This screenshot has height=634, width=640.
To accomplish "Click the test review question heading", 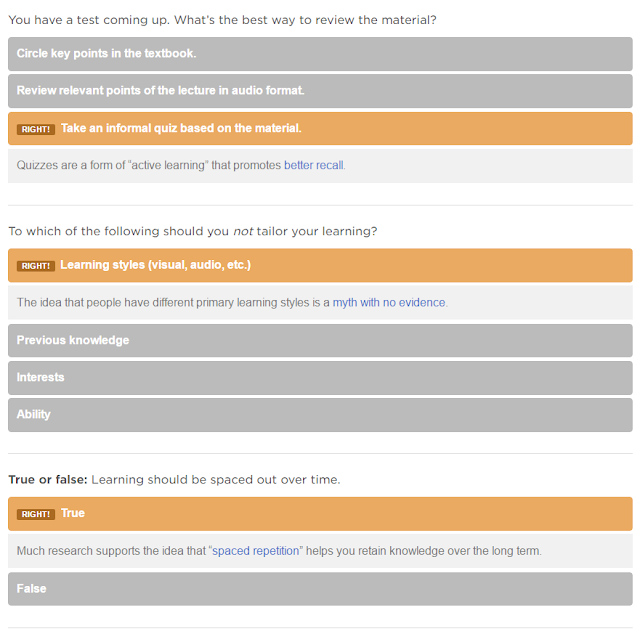I will pyautogui.click(x=222, y=20).
